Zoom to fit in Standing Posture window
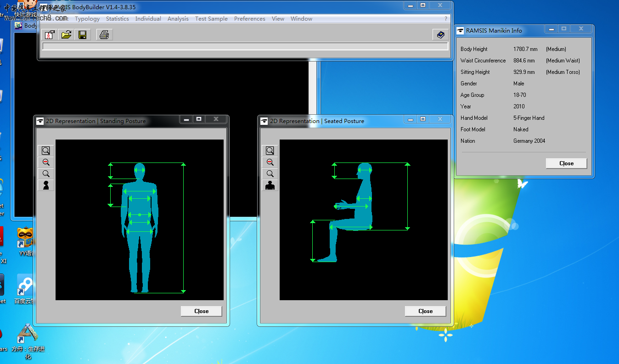The image size is (619, 364). coord(46,151)
